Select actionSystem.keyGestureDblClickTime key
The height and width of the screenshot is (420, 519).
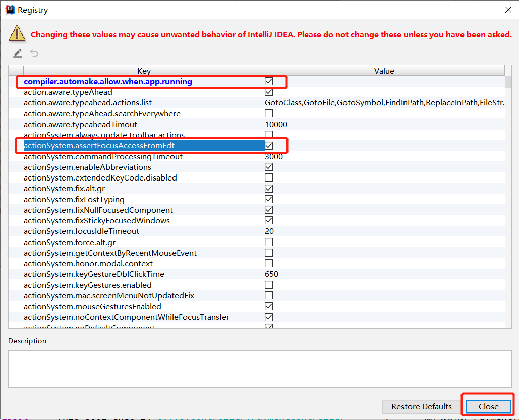pyautogui.click(x=94, y=274)
